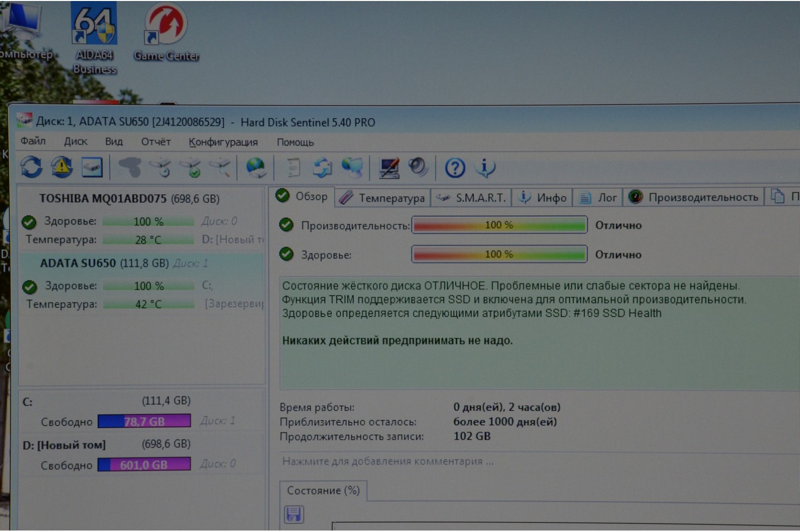Click the '0 дня(ей), 2 часа(ов)' value
This screenshot has height=532, width=800.
(507, 407)
